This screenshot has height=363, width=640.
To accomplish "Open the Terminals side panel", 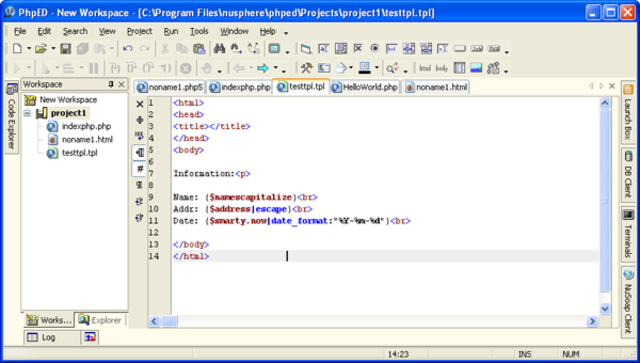I will pos(628,234).
